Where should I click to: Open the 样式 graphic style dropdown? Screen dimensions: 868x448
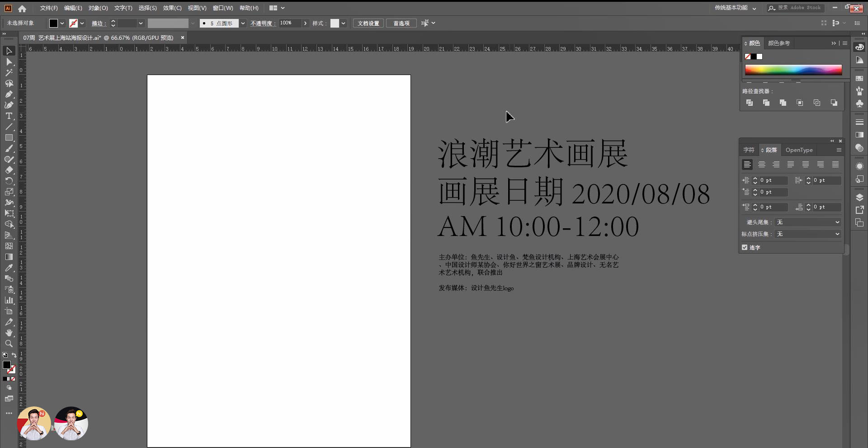[x=344, y=23]
